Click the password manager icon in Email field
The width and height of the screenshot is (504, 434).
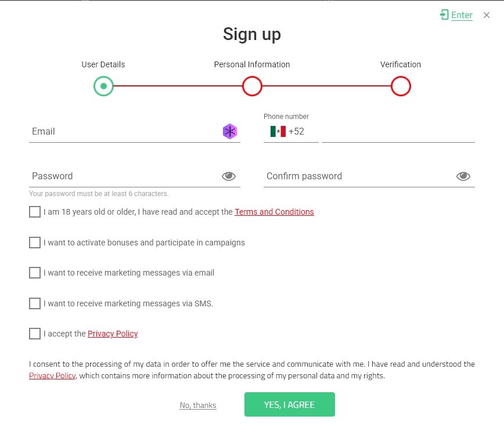pos(230,132)
